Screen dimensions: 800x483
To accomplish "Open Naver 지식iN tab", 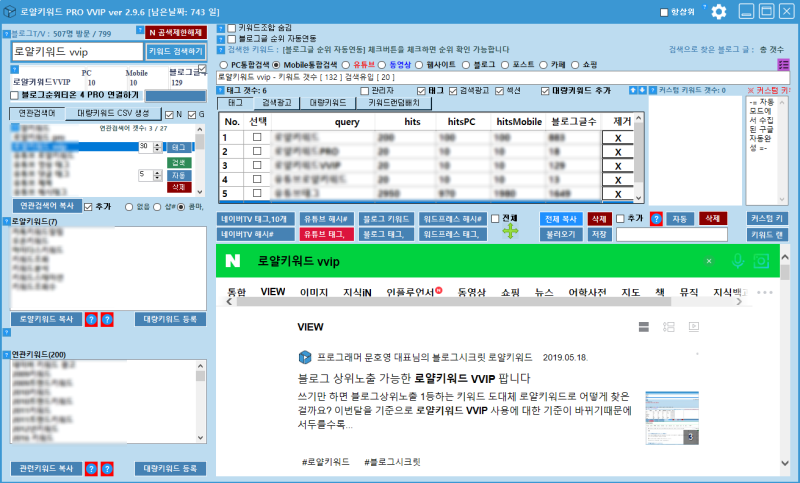I will (357, 292).
